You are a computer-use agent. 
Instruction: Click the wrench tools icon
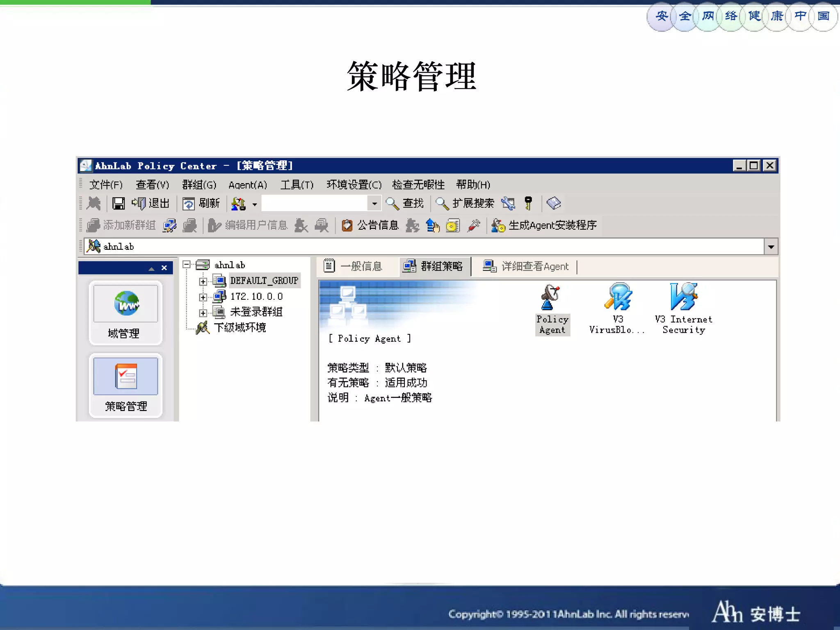click(508, 203)
